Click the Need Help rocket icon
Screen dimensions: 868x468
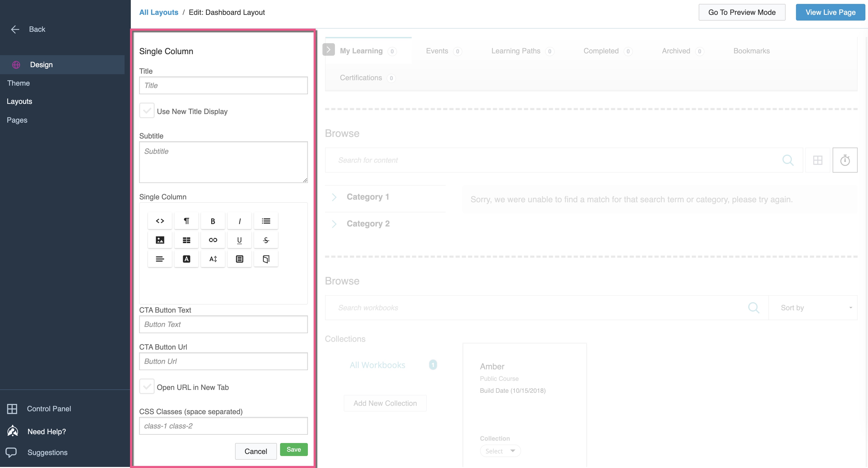click(12, 431)
